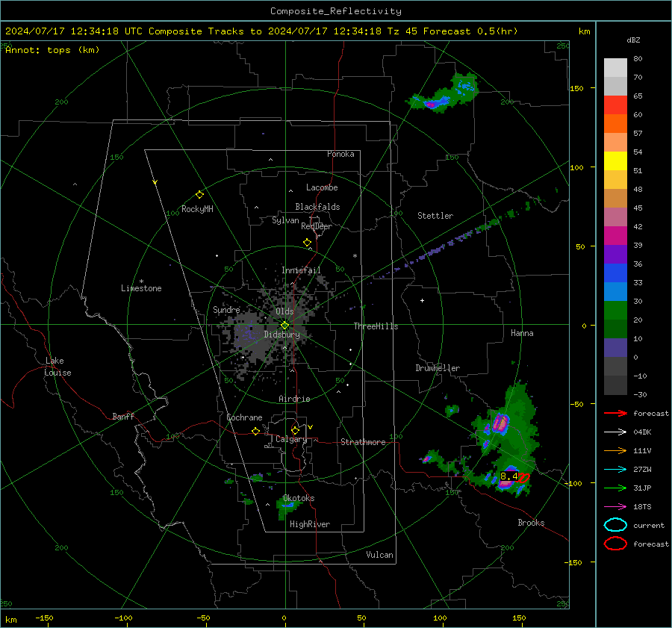The height and width of the screenshot is (628, 672).
Task: Click the cyan 27ZW arrow icon
Action: [615, 470]
